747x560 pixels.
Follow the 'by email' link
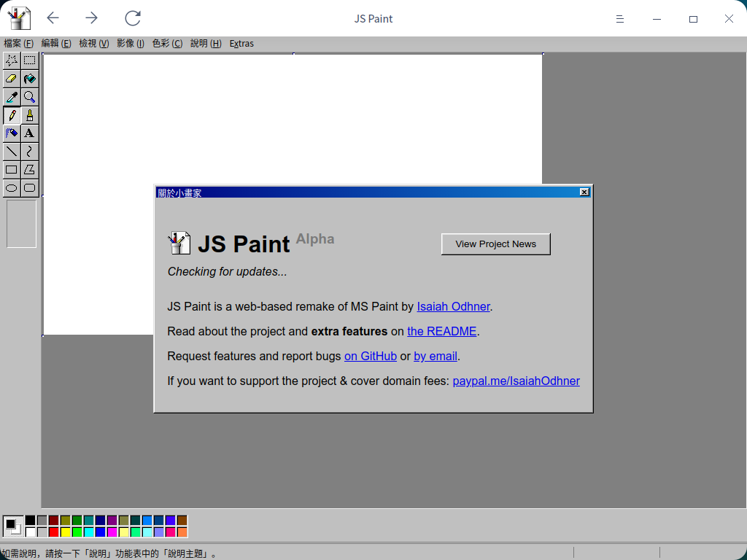coord(436,356)
